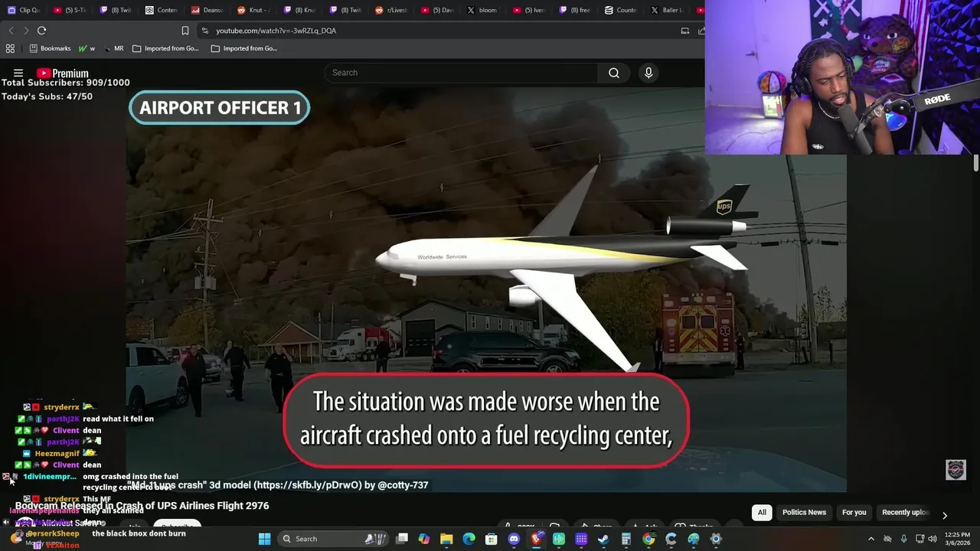Switch to the Conten... browser tab
This screenshot has height=551, width=980.
162,10
